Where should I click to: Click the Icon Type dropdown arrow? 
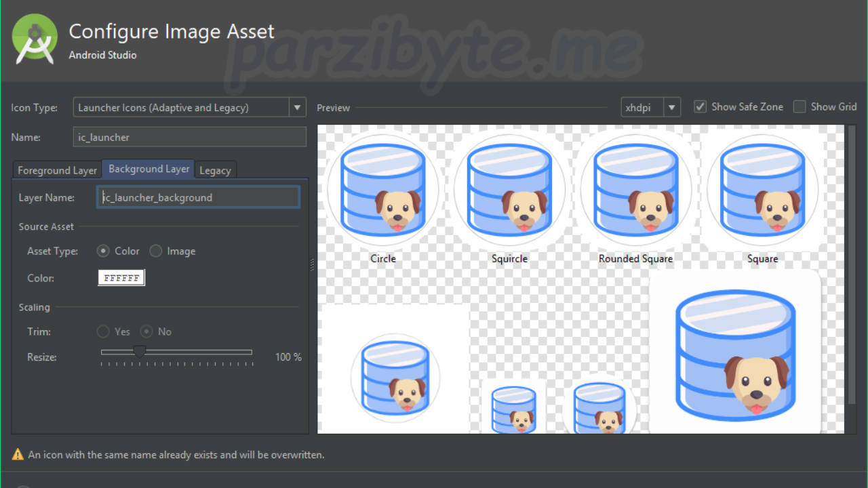[298, 107]
